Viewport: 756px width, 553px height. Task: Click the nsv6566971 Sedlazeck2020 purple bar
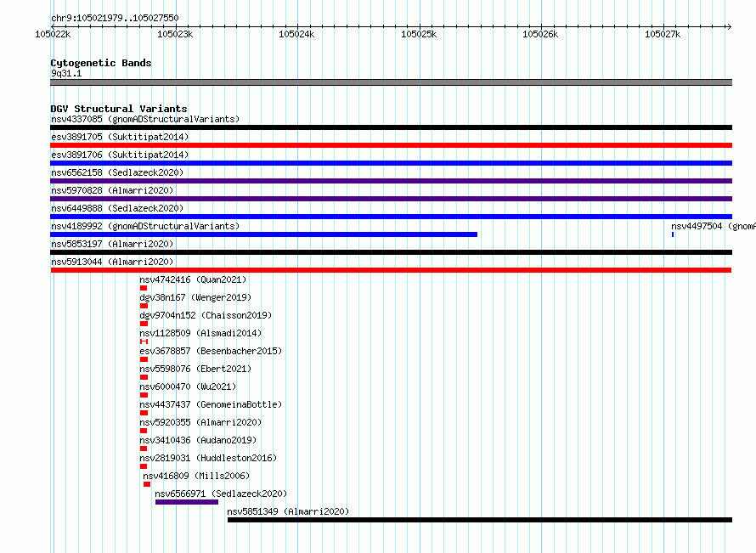click(x=187, y=502)
